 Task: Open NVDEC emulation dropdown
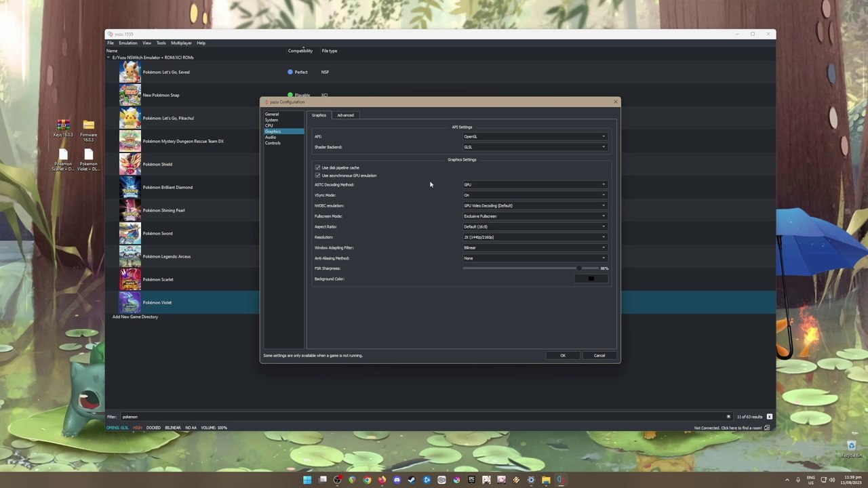[x=535, y=205]
